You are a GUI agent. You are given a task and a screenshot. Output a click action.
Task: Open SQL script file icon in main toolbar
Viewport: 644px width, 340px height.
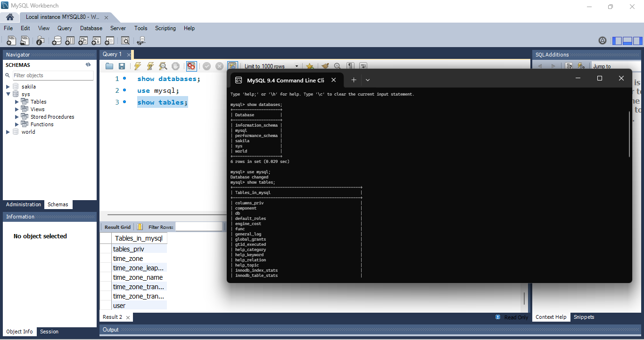25,40
